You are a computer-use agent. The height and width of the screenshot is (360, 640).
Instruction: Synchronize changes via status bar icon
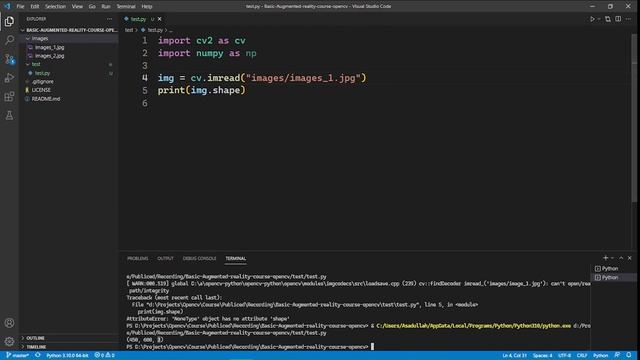pyautogui.click(x=38, y=356)
